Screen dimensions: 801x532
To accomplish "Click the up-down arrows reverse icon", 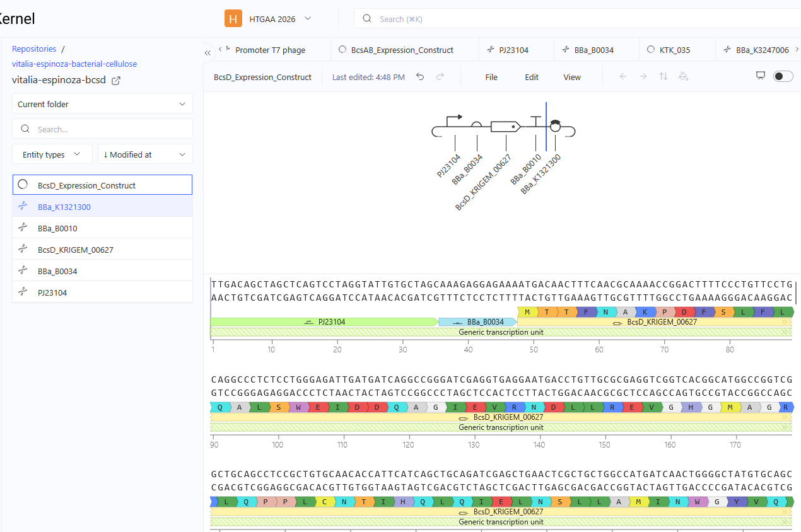I will 664,76.
